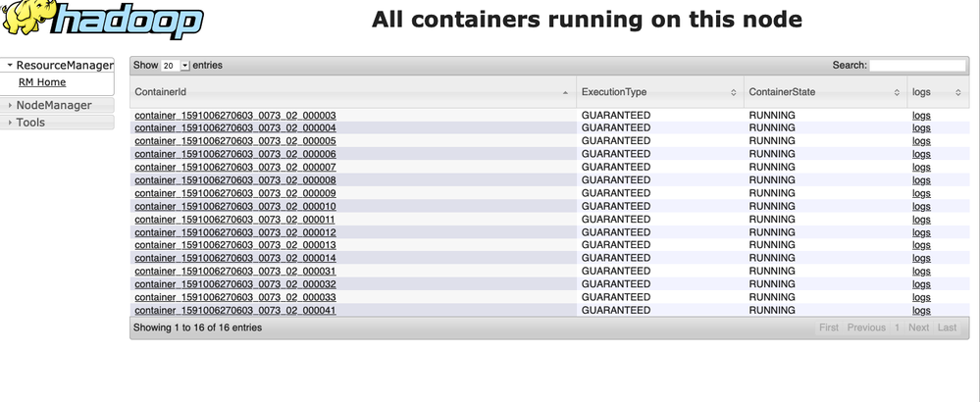
Task: Open container_1591006270603_0073_02_000011 link
Action: [235, 220]
